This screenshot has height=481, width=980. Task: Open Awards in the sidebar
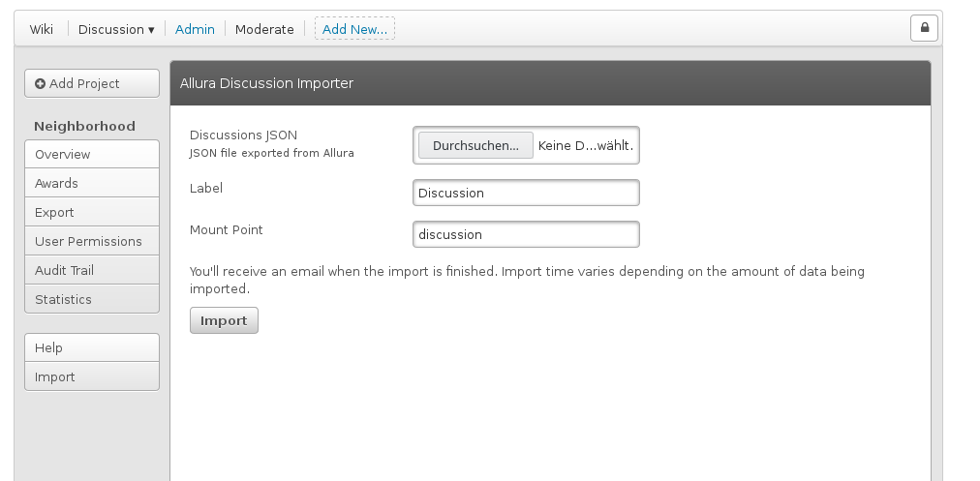92,183
